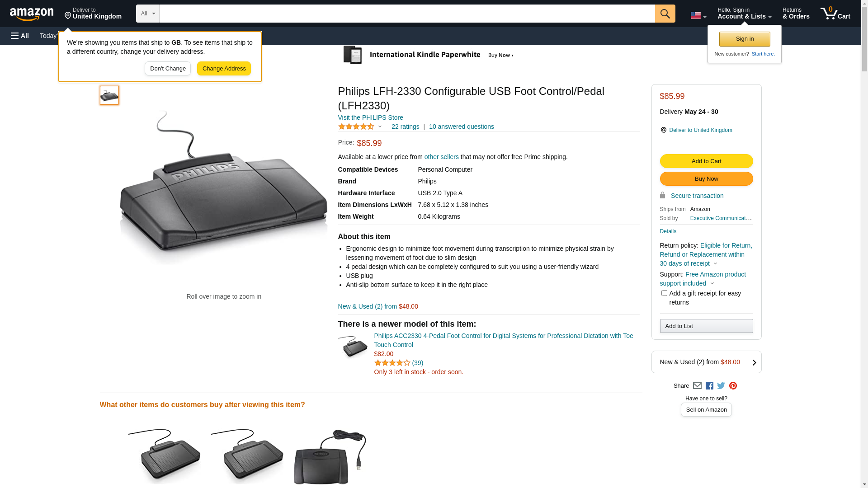Open Returns & Orders
Viewport: 868px width, 488px height.
(796, 14)
